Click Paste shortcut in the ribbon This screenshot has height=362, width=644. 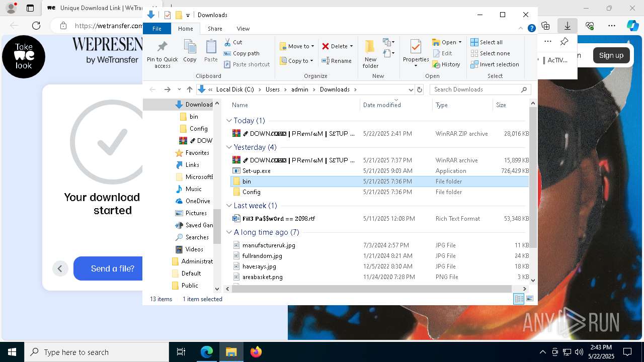(247, 64)
